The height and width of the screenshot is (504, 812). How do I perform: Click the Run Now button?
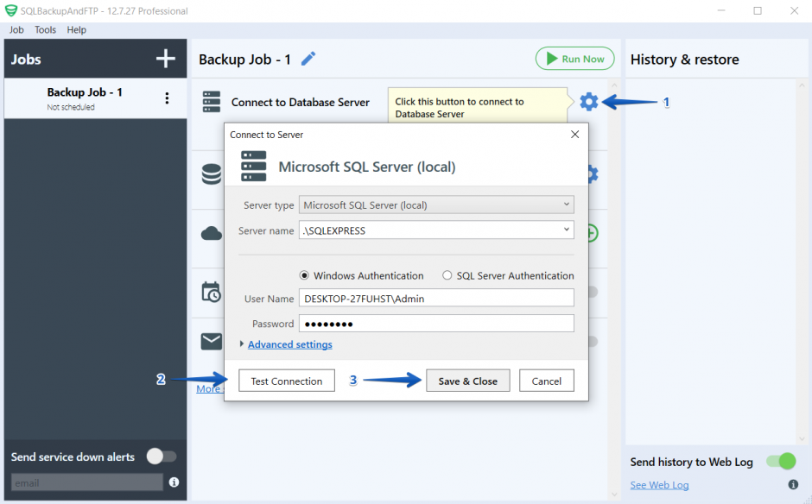tap(574, 59)
